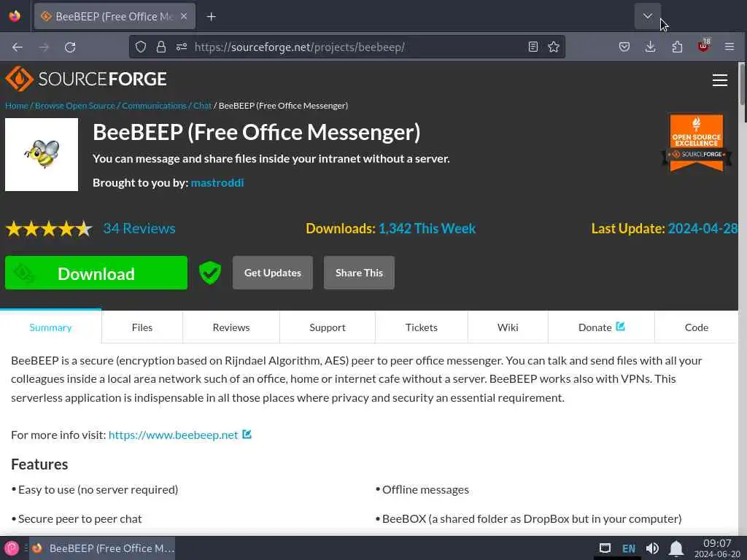Open the tracking protection shield icon
The image size is (747, 560).
141,47
